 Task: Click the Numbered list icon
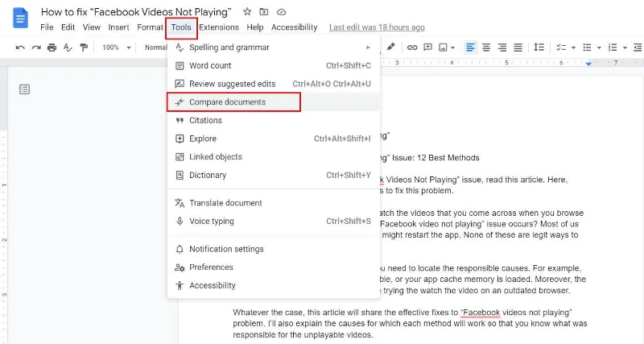pos(613,48)
